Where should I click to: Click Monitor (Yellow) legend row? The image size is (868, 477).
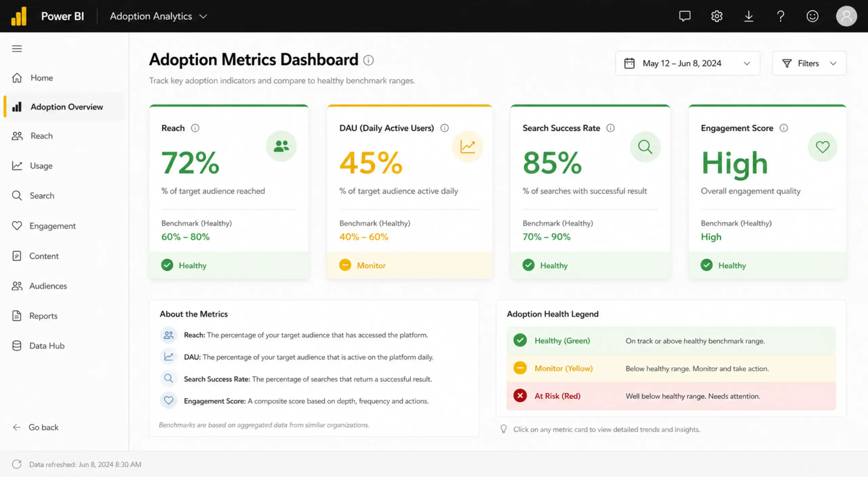[x=671, y=368]
